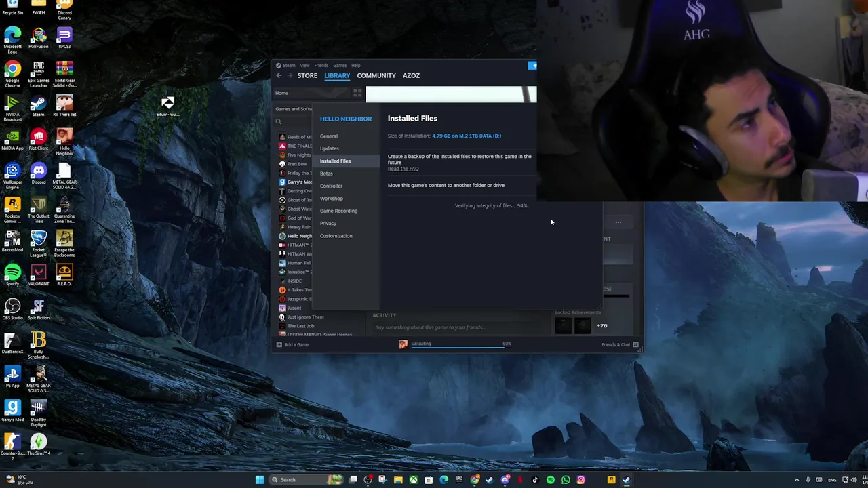Click the activity status input field
Image resolution: width=868 pixels, height=488 pixels.
point(461,327)
